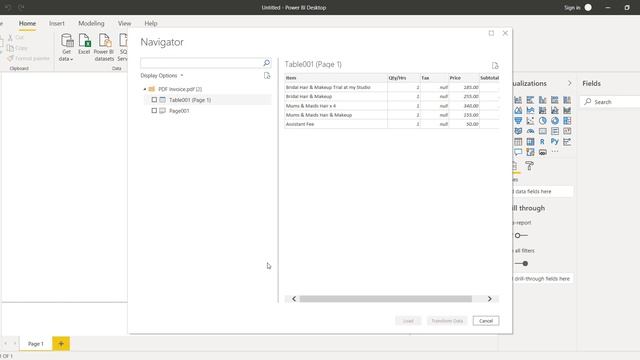The height and width of the screenshot is (360, 640).
Task: Select the stacked column chart visual
Action: (x=518, y=100)
